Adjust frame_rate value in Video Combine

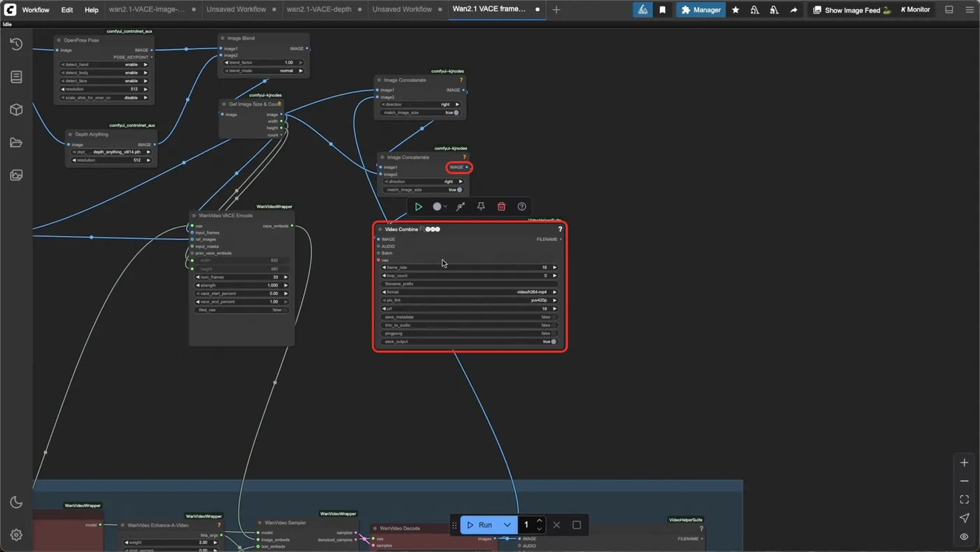[469, 268]
